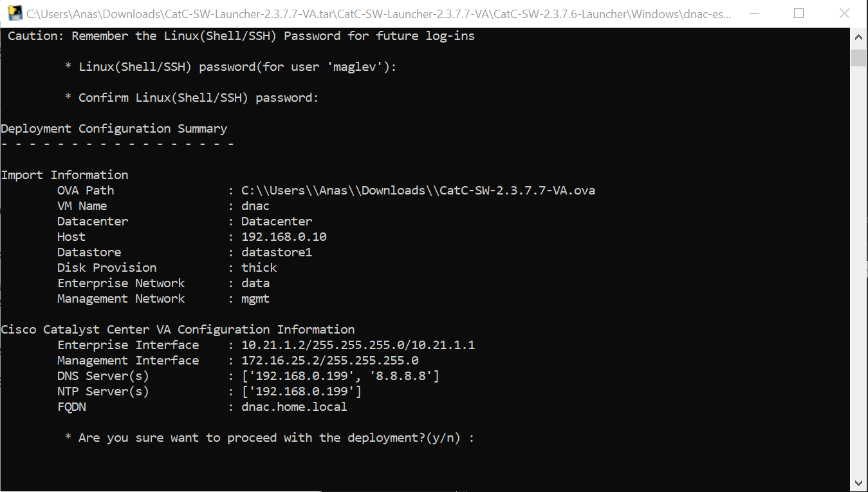Click the scrollbar up arrow
This screenshot has height=492, width=868.
(x=859, y=38)
